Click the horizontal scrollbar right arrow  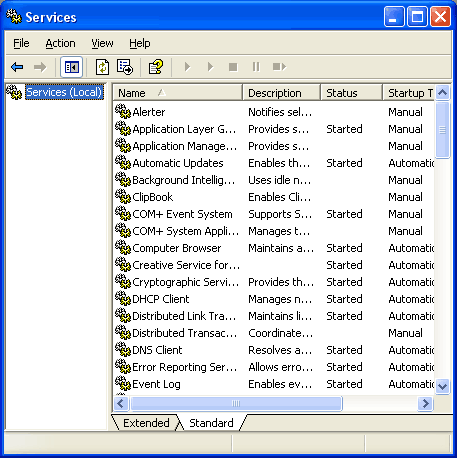click(425, 404)
